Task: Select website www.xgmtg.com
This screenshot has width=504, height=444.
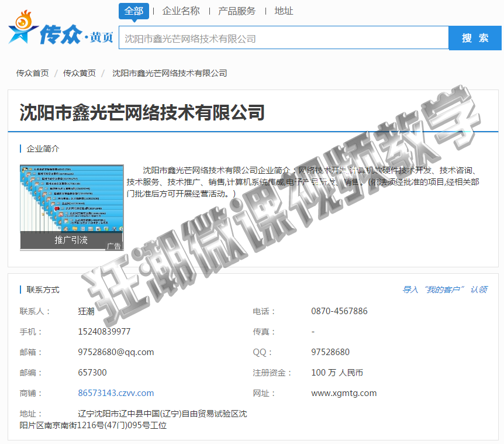Action: coord(344,393)
